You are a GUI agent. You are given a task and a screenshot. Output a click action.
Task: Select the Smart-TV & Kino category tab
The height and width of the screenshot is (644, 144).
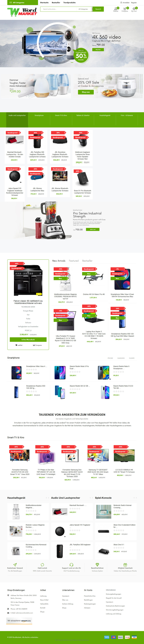click(61, 115)
